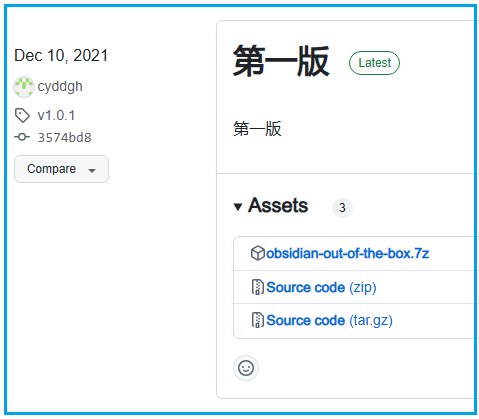Click the Compare dropdown caret arrow

(92, 171)
